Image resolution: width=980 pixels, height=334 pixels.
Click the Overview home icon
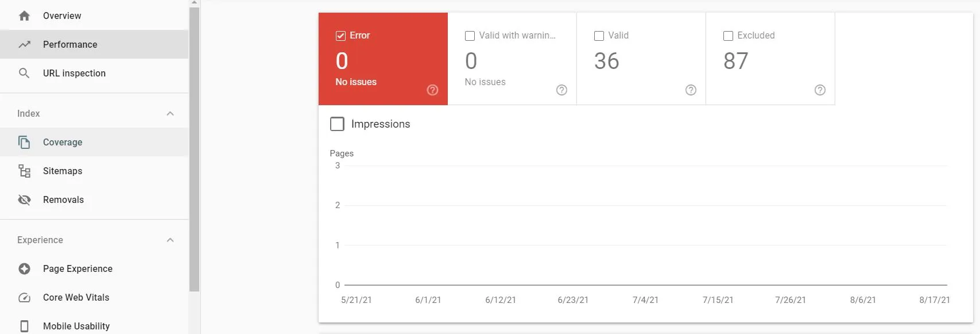tap(24, 16)
